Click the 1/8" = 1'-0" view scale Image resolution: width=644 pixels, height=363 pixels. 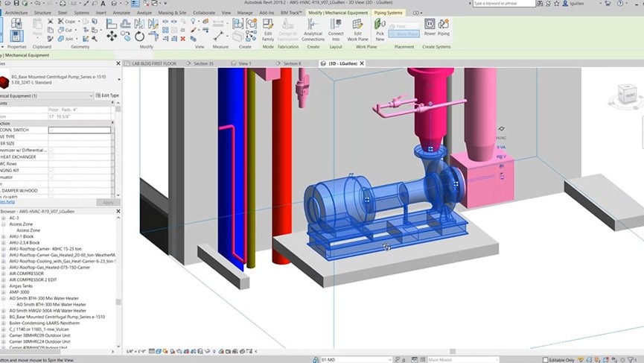point(136,352)
